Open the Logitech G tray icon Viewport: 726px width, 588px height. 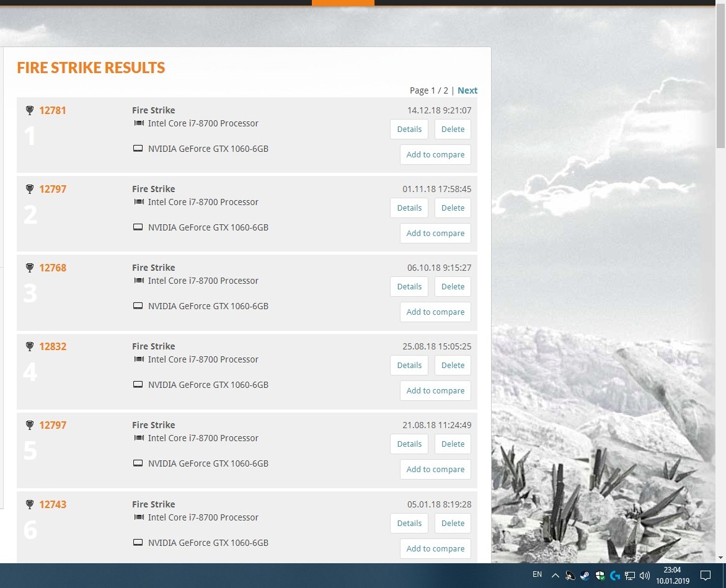(x=615, y=576)
